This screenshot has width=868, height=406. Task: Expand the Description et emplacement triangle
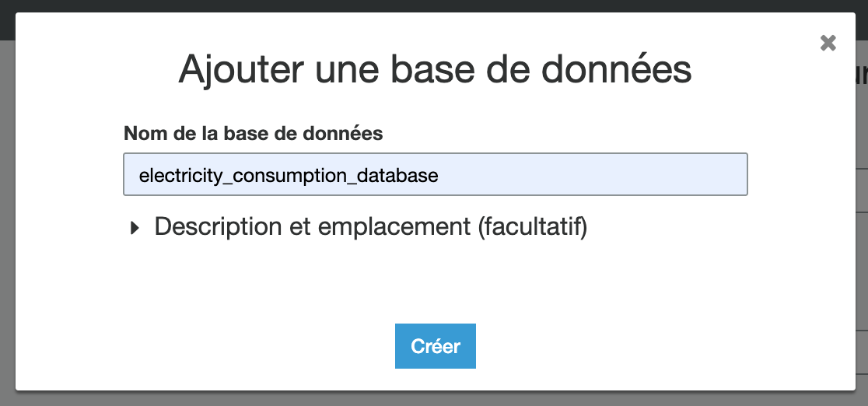pyautogui.click(x=135, y=227)
